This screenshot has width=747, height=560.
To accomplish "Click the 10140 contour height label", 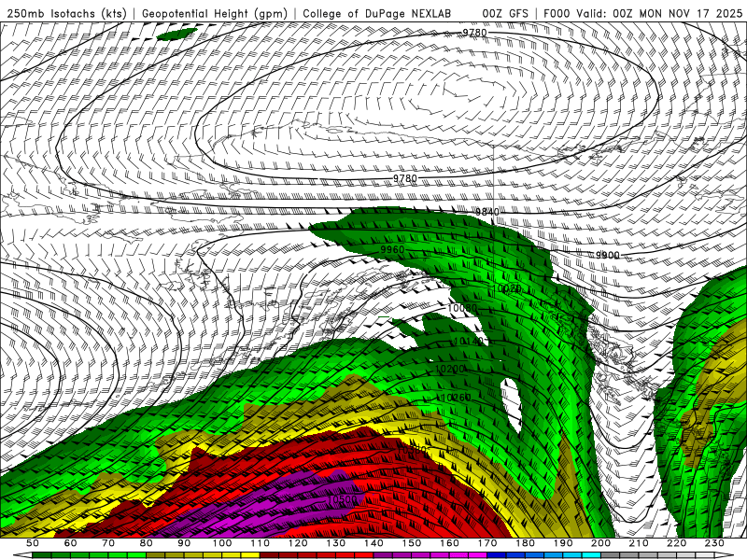I will [470, 341].
